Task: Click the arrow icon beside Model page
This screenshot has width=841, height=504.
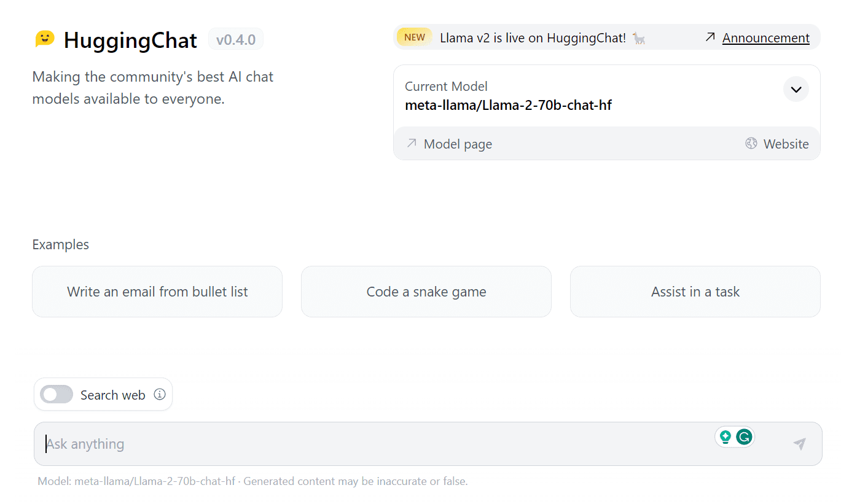Action: (412, 144)
